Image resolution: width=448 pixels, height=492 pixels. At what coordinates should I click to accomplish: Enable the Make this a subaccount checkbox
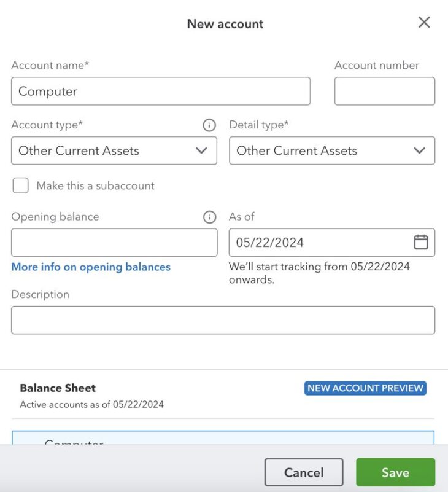point(20,185)
